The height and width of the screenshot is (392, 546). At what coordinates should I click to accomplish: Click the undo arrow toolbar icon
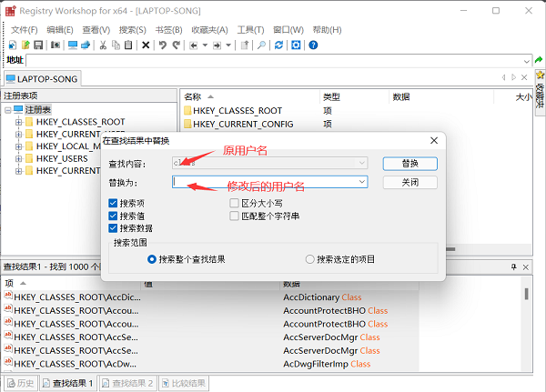(x=163, y=45)
